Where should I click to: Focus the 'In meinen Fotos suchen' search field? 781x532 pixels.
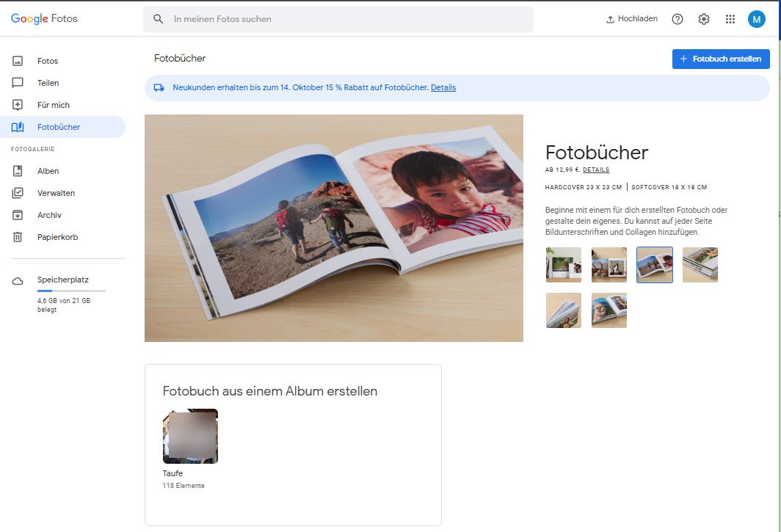pyautogui.click(x=338, y=19)
